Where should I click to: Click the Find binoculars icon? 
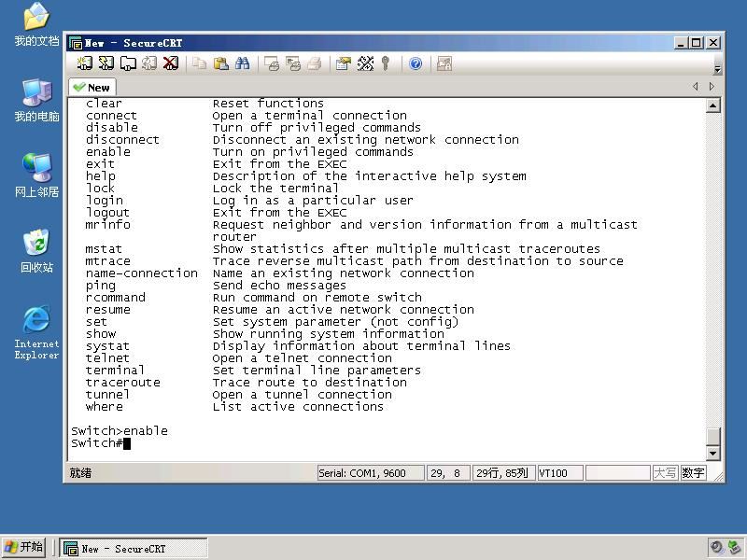(x=242, y=63)
